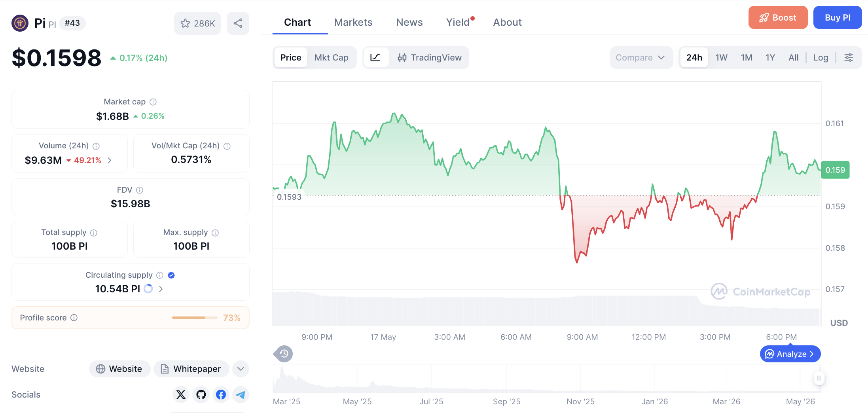Click the 0.1593 opening price label

[x=289, y=197]
